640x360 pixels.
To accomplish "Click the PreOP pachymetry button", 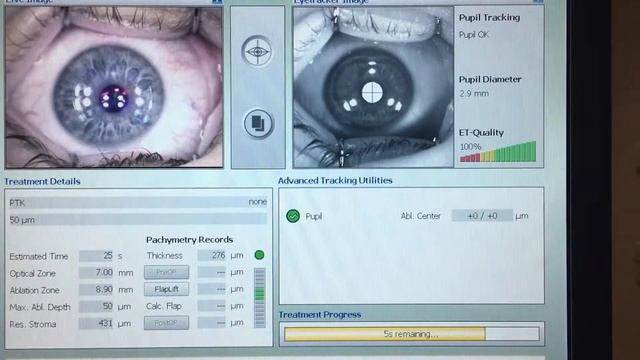I will [x=166, y=272].
